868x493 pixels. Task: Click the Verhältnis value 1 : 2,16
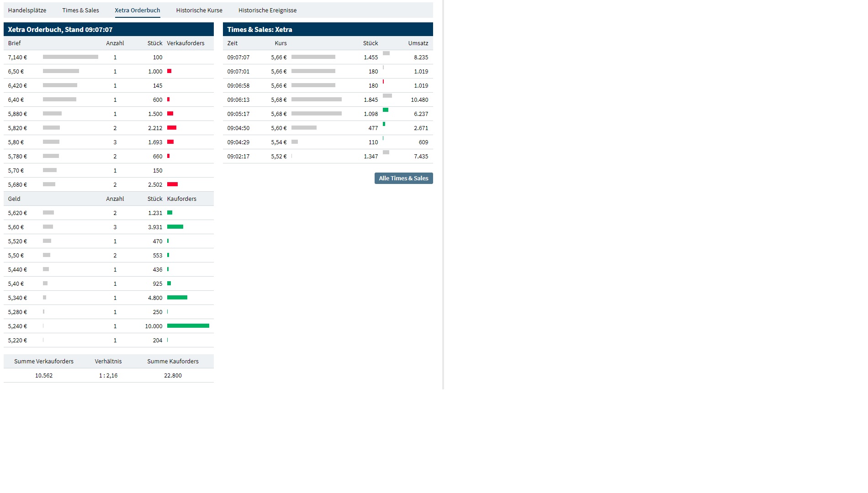coord(108,375)
